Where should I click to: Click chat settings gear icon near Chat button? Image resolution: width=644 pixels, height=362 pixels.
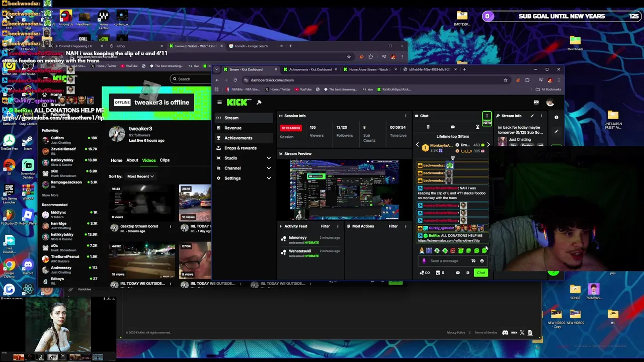(467, 273)
